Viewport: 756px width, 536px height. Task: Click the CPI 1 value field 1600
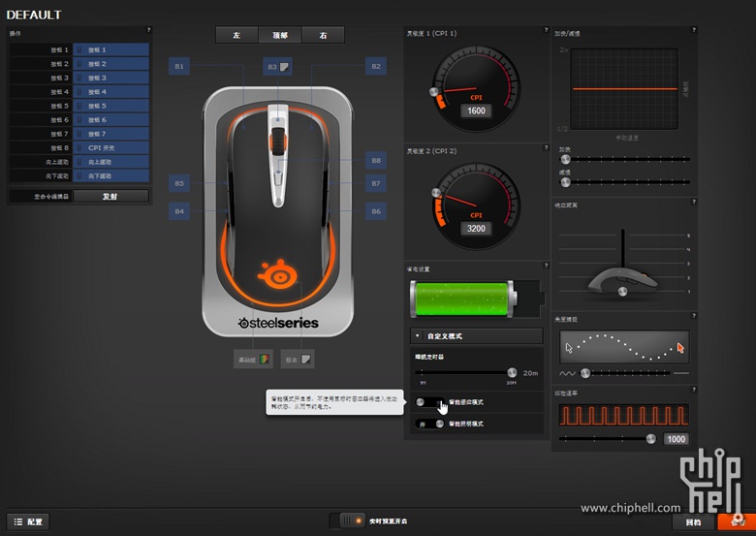(x=476, y=110)
